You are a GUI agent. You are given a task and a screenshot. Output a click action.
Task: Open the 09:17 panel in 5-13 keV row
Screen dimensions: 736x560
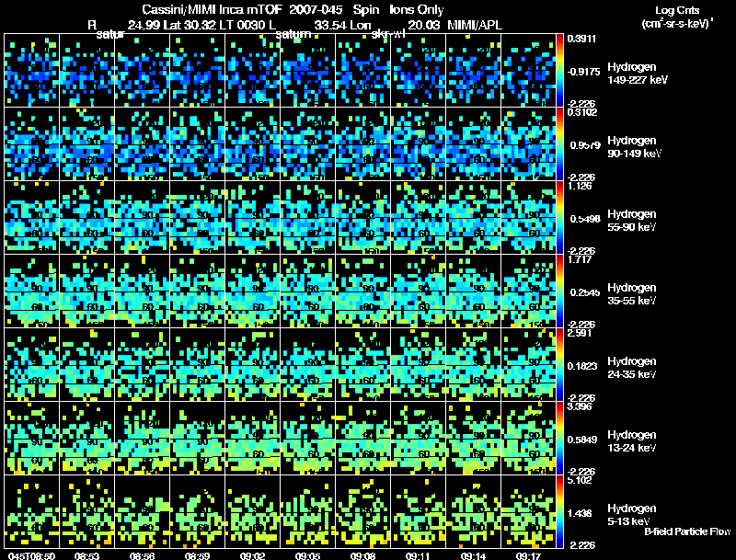coord(528,511)
